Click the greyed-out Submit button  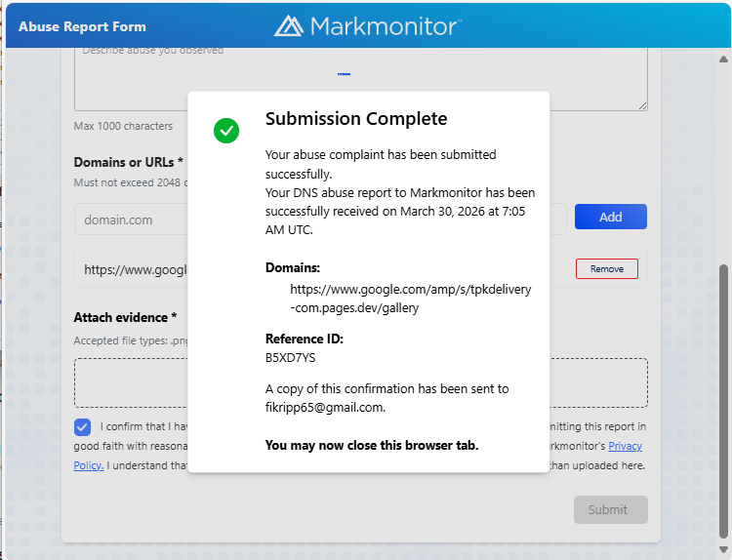611,509
